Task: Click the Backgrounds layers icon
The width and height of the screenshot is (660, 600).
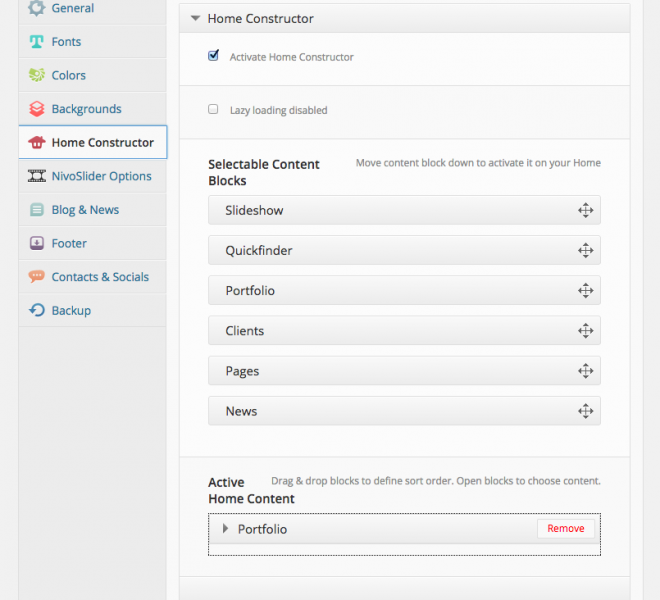Action: tap(37, 109)
